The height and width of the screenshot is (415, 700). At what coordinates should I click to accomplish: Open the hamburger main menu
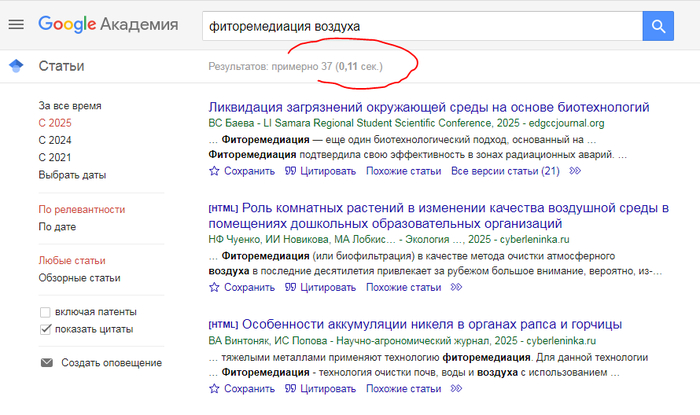click(16, 25)
